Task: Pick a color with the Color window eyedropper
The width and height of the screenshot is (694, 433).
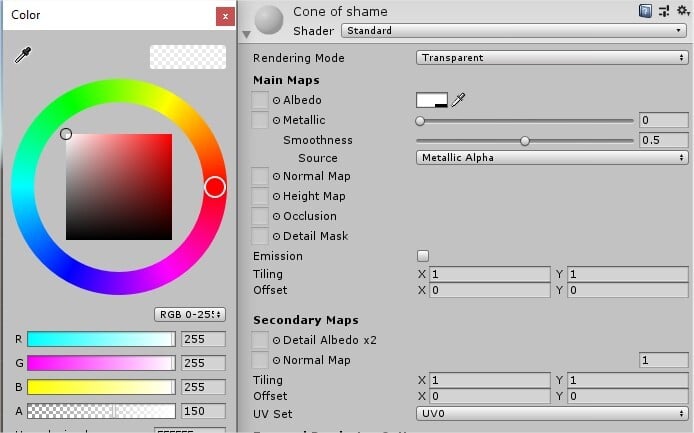Action: (23, 55)
